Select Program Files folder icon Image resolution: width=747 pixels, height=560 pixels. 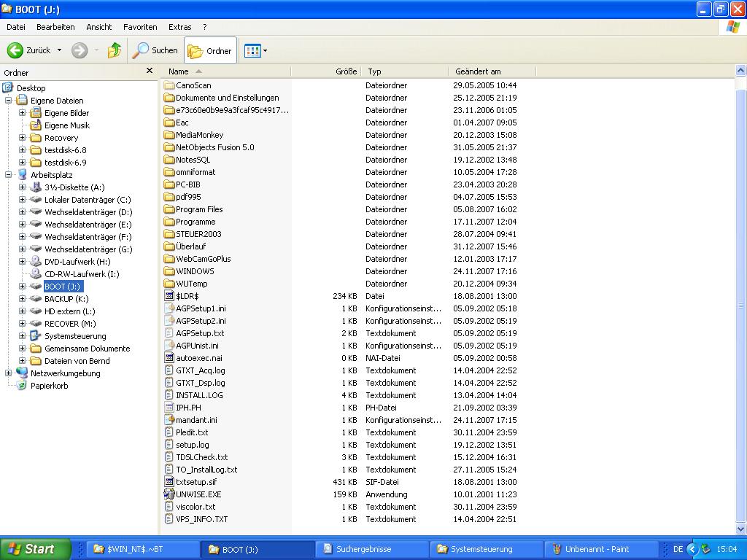point(169,209)
